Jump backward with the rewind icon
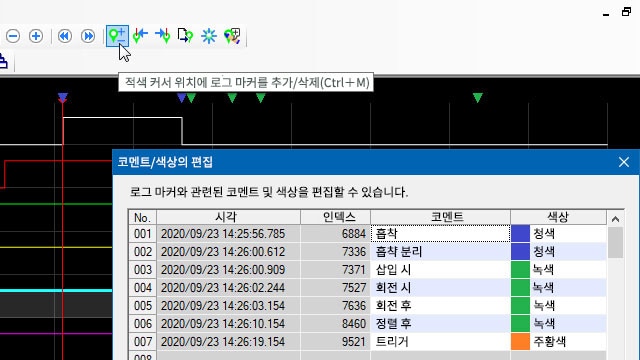 [x=64, y=36]
